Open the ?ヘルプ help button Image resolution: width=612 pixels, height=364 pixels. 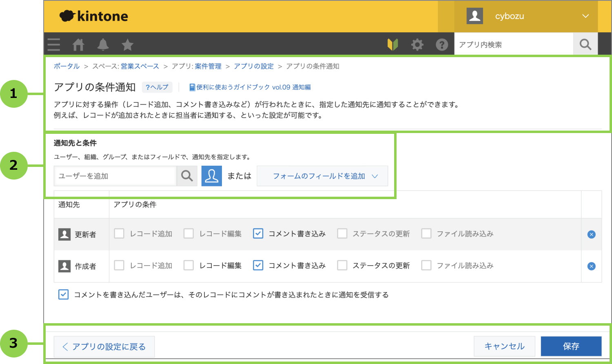point(157,87)
